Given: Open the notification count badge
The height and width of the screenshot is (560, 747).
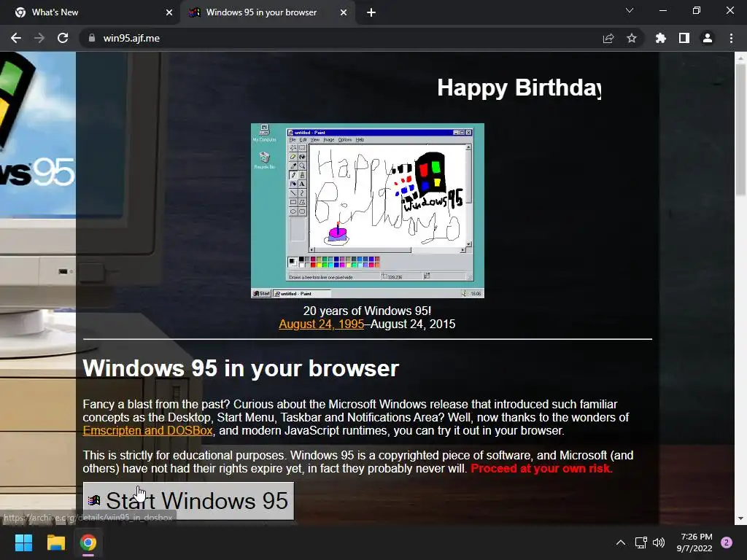Looking at the screenshot, I should (x=727, y=542).
